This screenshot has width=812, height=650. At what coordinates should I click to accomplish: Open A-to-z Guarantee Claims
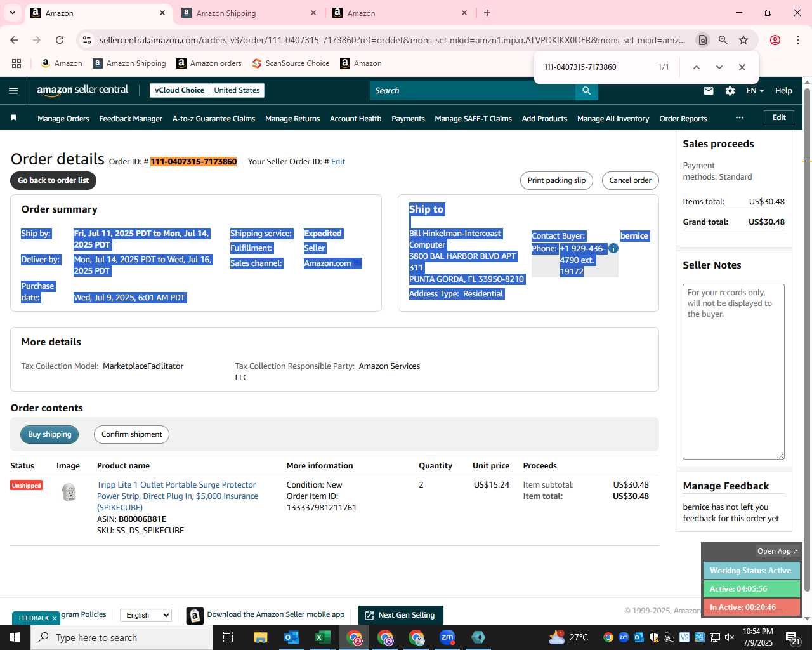214,119
